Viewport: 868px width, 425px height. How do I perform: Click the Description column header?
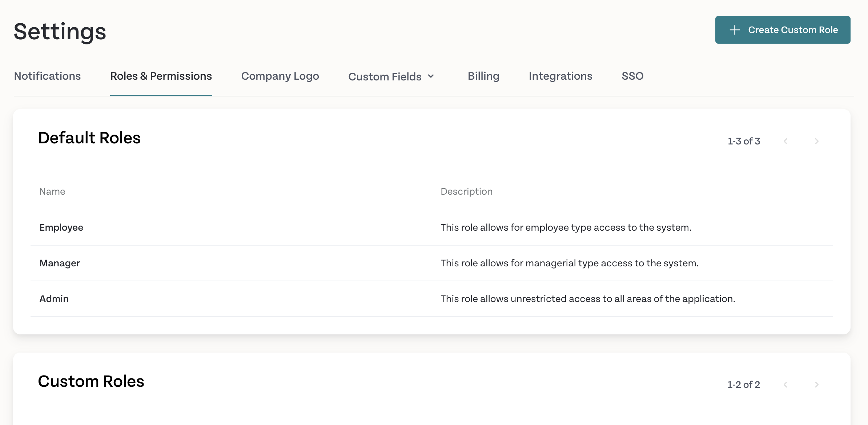point(466,191)
